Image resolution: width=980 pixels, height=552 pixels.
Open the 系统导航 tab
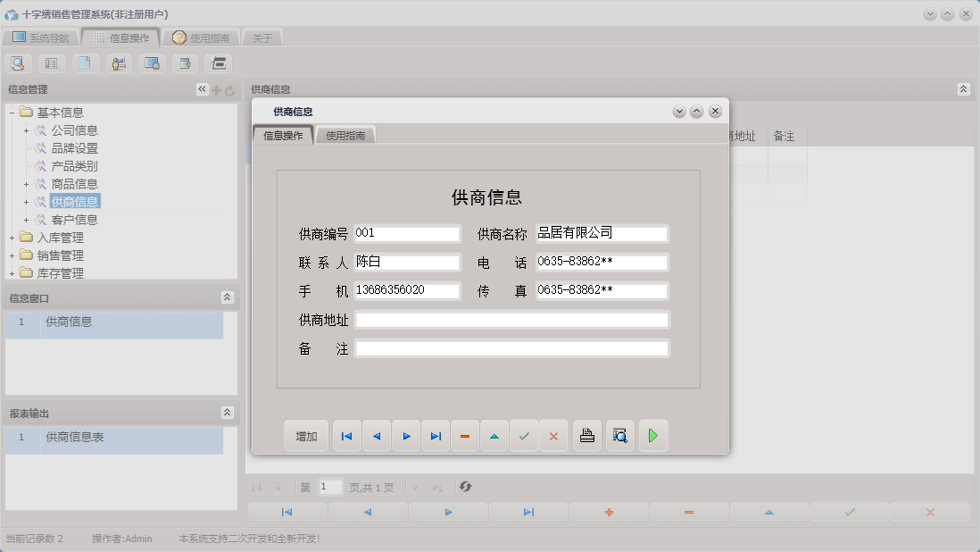click(x=42, y=37)
